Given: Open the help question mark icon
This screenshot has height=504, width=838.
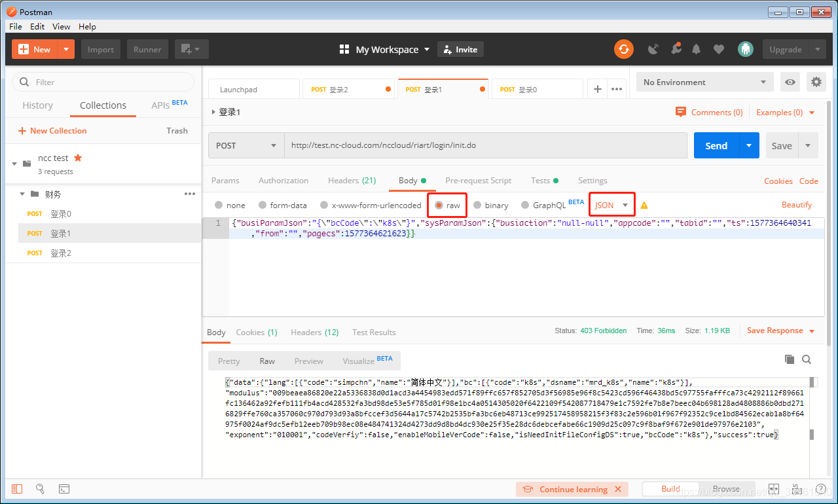Looking at the screenshot, I should coord(820,489).
